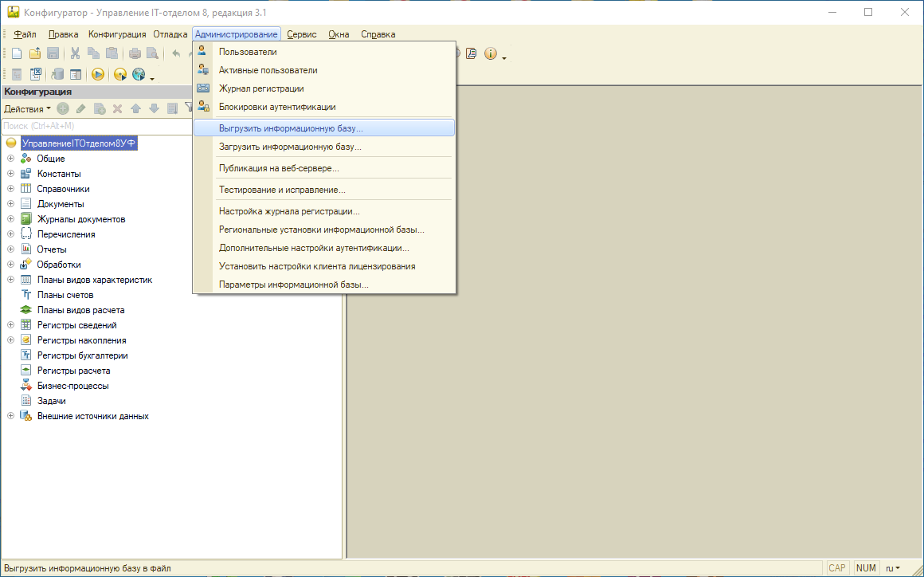This screenshot has width=924, height=577.
Task: Click the Move down arrow icon
Action: (154, 108)
